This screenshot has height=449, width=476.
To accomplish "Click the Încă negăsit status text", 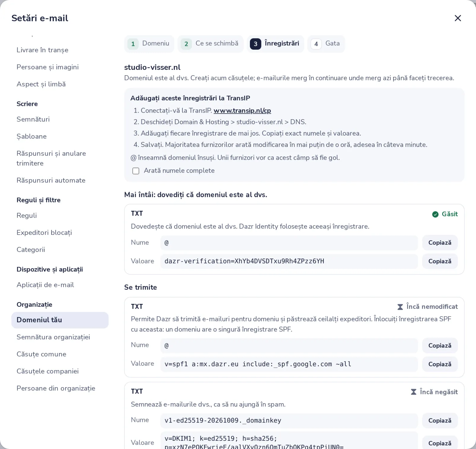I will click(x=439, y=392).
